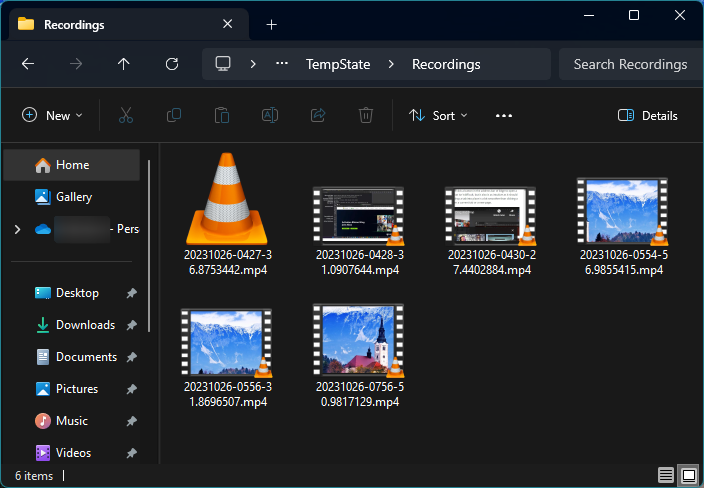
Task: Select Home in navigation pane
Action: pos(72,165)
